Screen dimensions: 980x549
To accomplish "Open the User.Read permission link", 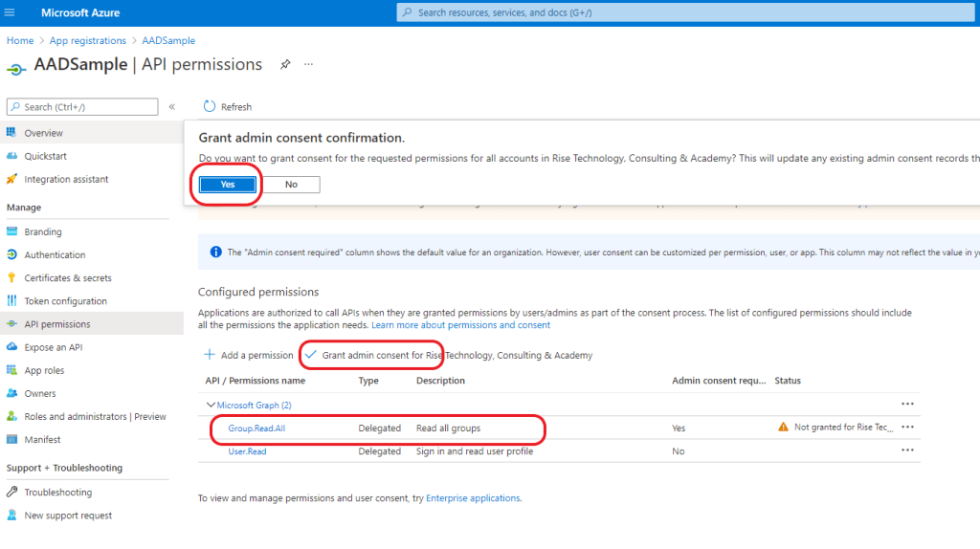I will [x=247, y=451].
